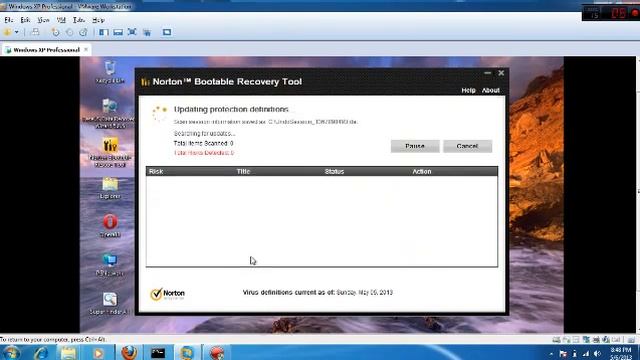Open the Recycle Bin desktop icon
This screenshot has height=360, width=640.
(110, 72)
